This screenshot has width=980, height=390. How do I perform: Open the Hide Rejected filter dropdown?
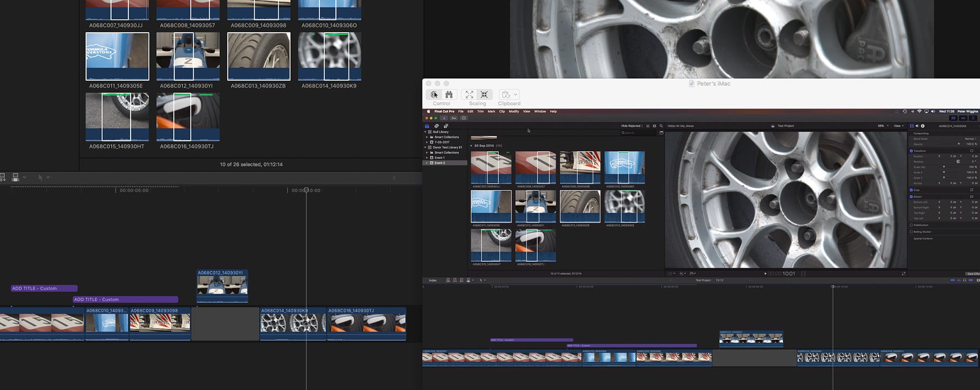click(x=632, y=126)
